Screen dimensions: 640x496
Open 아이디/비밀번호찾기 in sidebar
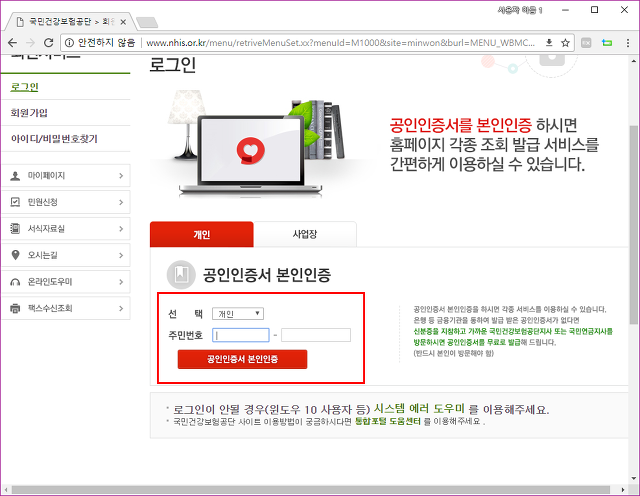54,139
